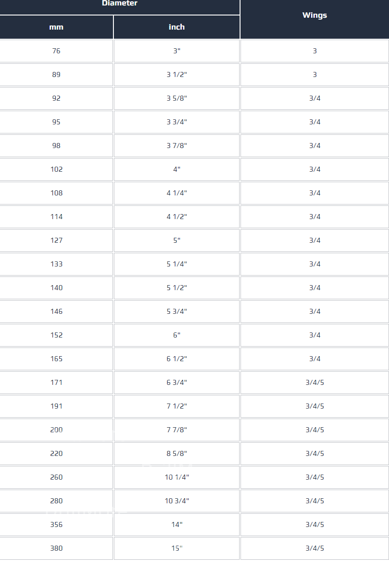Click the 3 5/8" inch value

[177, 98]
